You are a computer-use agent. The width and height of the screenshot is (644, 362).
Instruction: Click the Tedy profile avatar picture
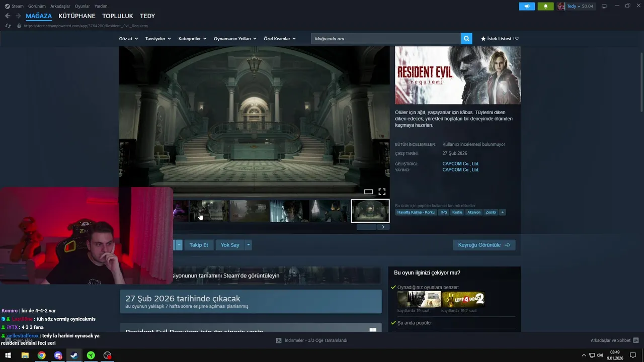tap(561, 7)
